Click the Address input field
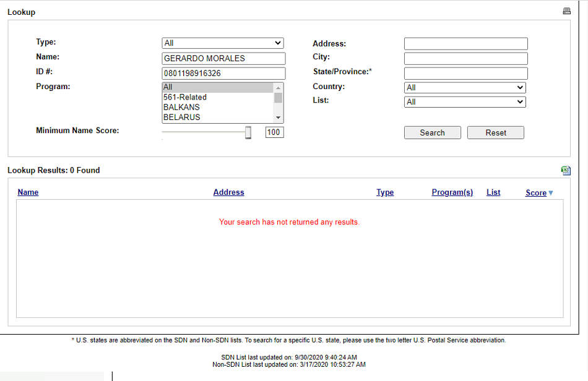The image size is (588, 381). (465, 44)
